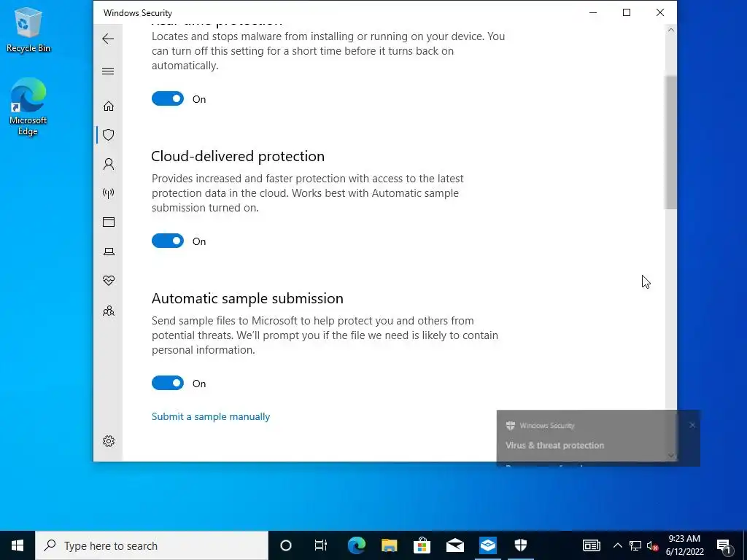Open the Home section icon
The image size is (747, 560).
(109, 106)
